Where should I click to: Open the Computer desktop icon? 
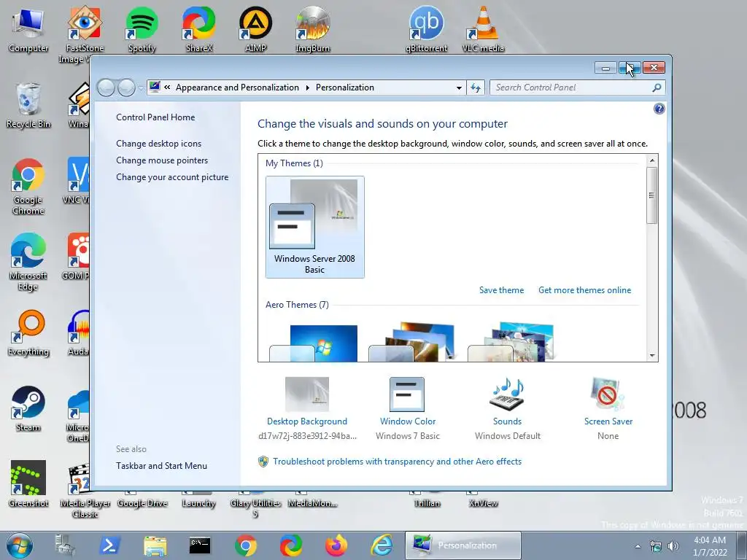point(28,29)
